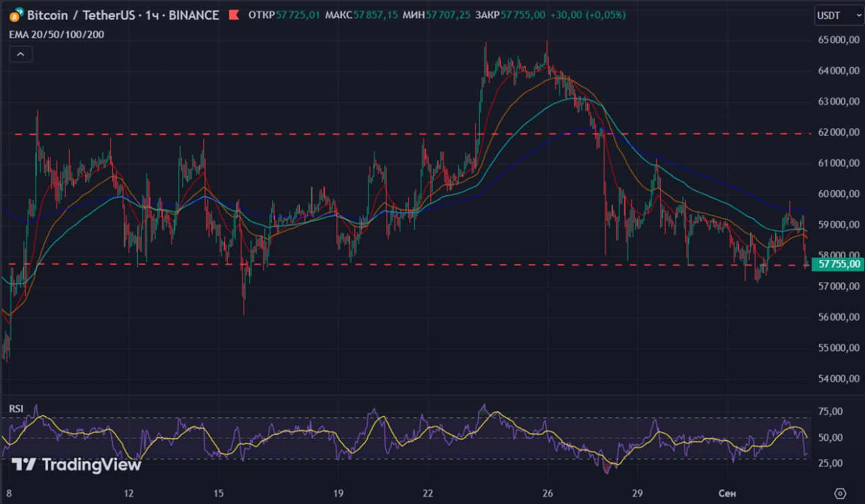865x504 pixels.
Task: Click the date label 12 on time axis
Action: click(129, 493)
